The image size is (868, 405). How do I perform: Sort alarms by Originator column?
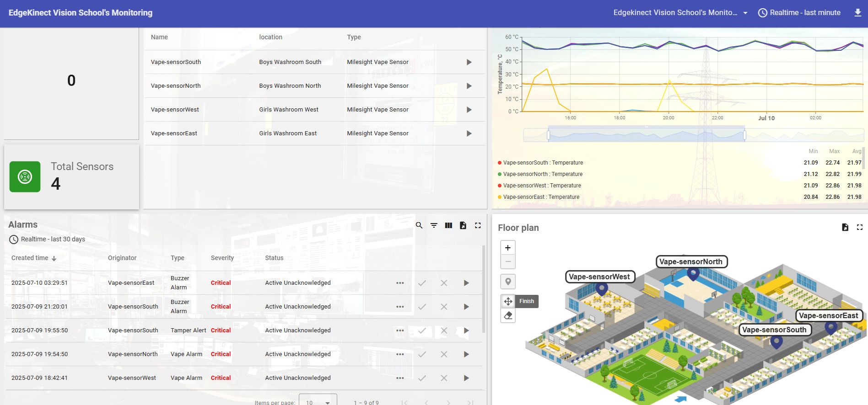tap(122, 258)
